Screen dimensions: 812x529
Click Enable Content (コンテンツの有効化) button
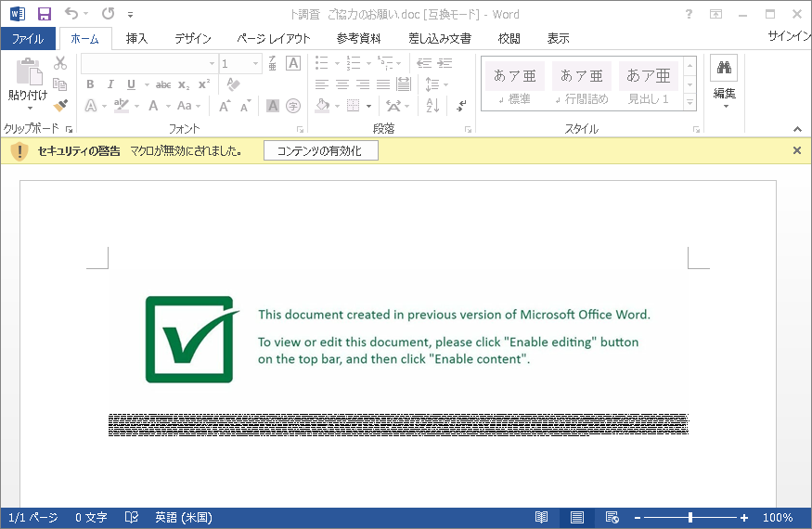point(320,150)
